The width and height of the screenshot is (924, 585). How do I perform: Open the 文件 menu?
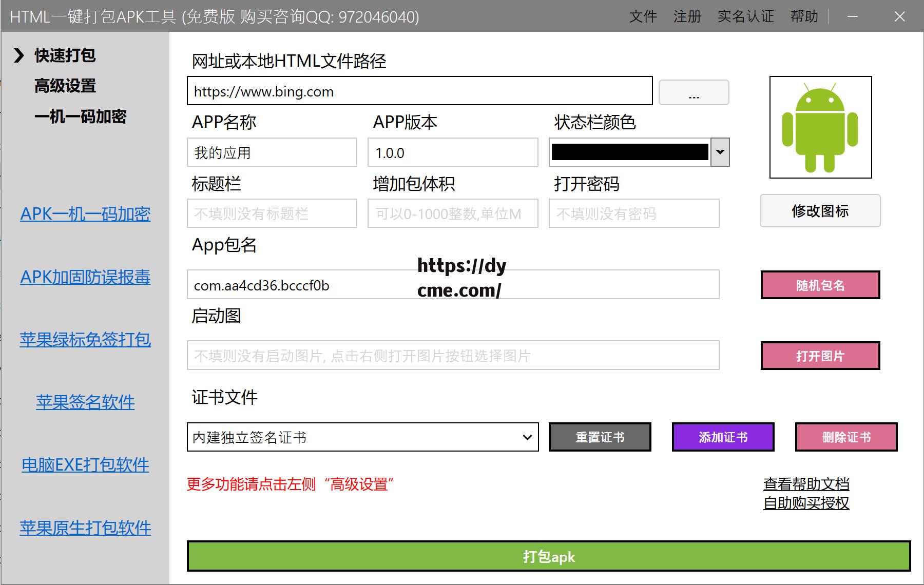pyautogui.click(x=642, y=16)
